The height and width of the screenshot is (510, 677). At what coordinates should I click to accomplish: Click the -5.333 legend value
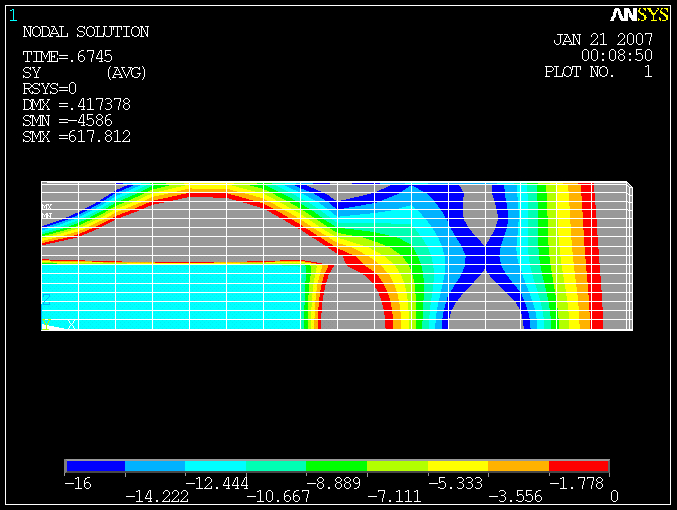455,483
